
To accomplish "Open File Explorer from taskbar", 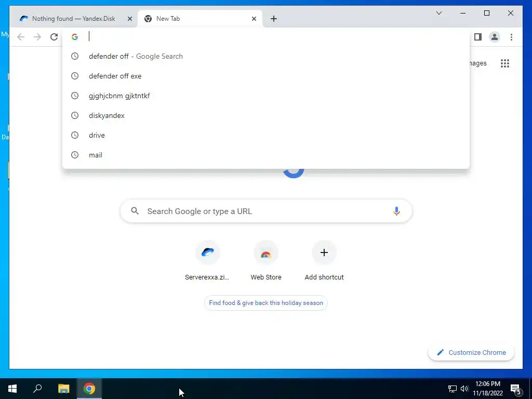I will click(63, 389).
